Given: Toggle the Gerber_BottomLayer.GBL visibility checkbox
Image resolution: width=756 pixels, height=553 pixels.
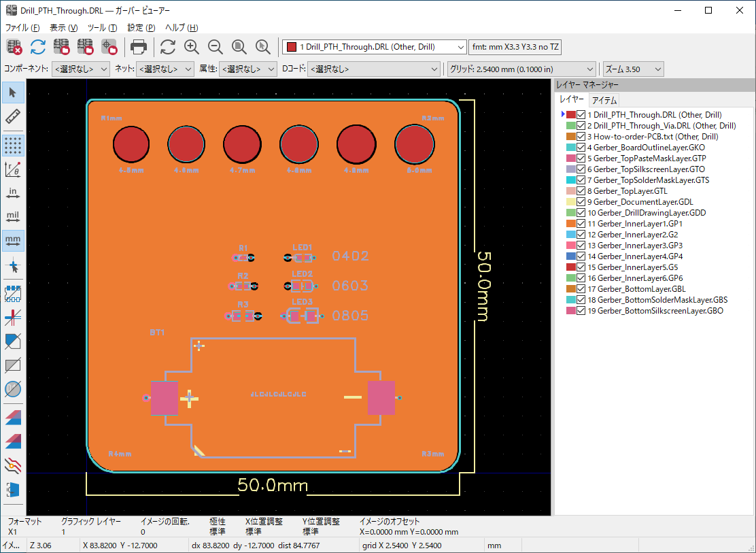Looking at the screenshot, I should pos(581,289).
